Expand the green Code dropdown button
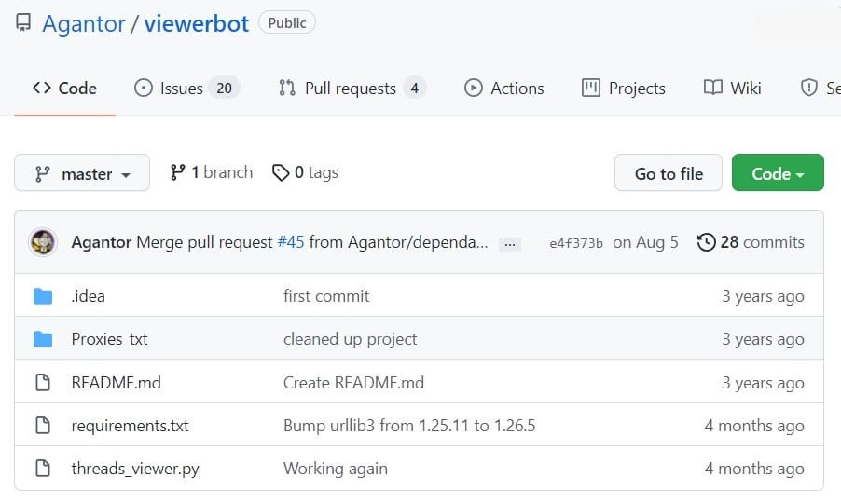 pos(778,172)
